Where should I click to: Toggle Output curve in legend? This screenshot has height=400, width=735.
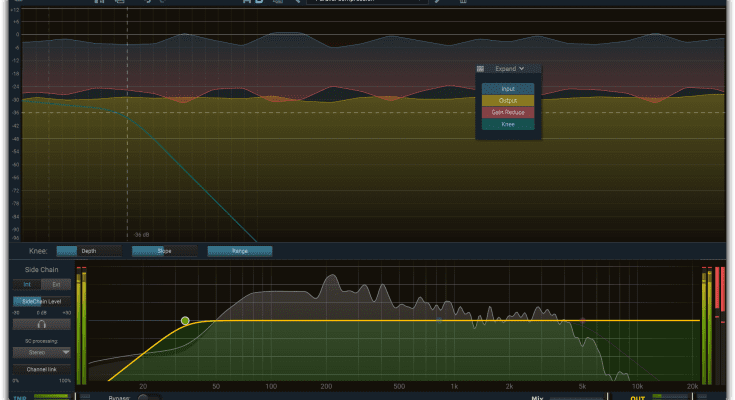click(508, 100)
